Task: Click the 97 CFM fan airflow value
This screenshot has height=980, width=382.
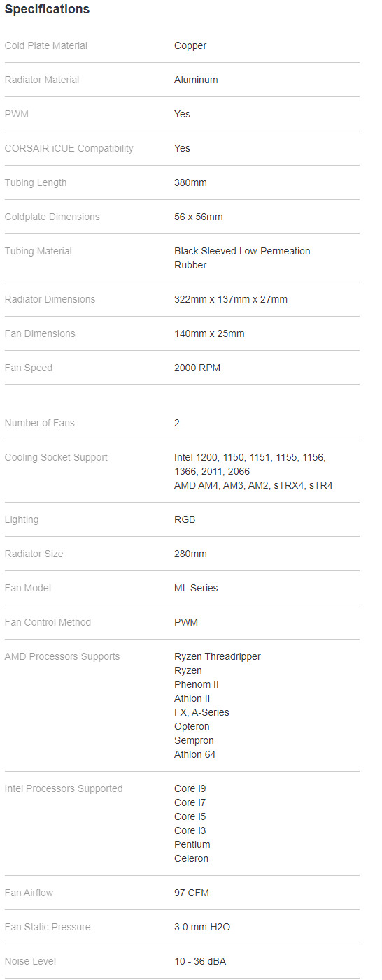Action: coord(192,893)
